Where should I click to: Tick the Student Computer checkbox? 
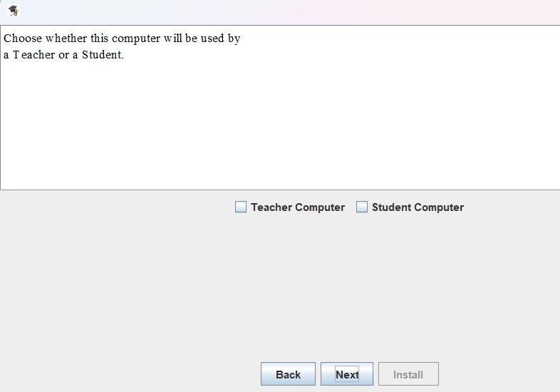pos(362,207)
